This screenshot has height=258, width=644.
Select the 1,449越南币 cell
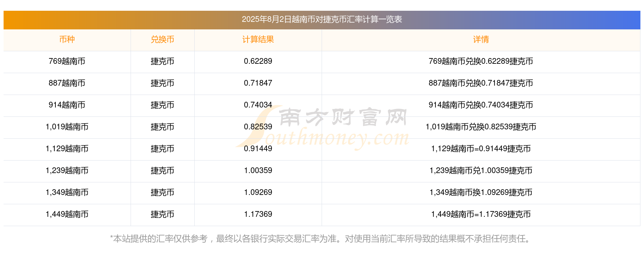coord(67,214)
